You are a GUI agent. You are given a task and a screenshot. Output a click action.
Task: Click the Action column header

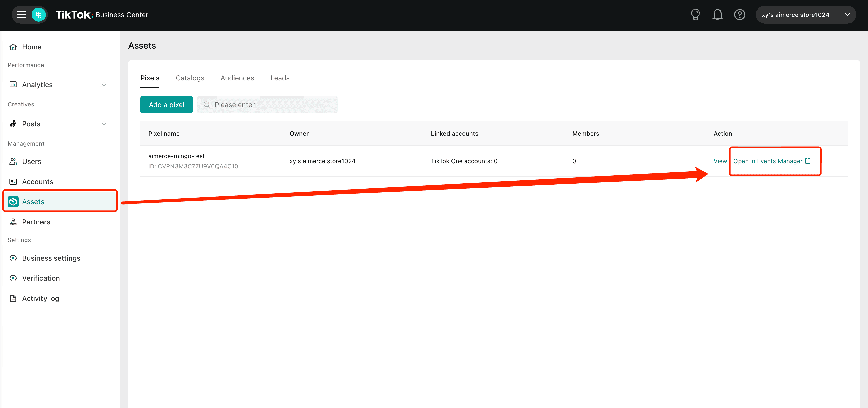[x=723, y=134]
